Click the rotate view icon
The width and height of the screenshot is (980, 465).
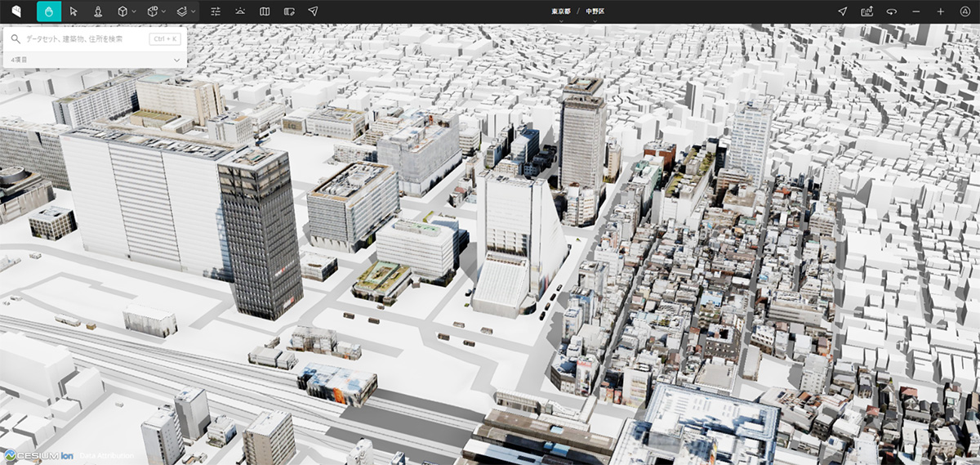coord(891,11)
